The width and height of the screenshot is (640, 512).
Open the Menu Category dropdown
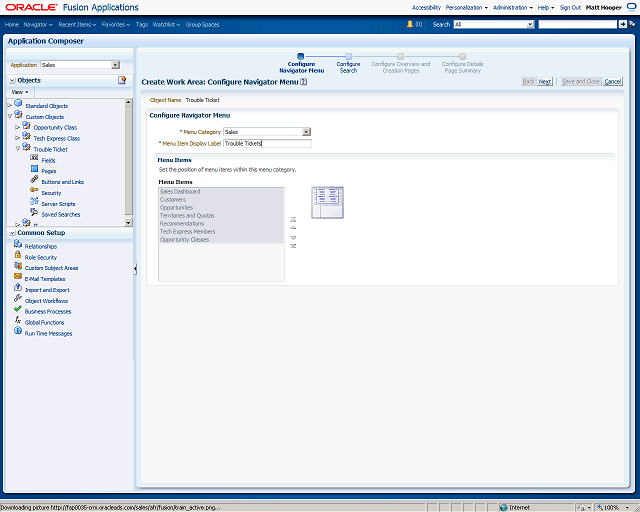[307, 132]
